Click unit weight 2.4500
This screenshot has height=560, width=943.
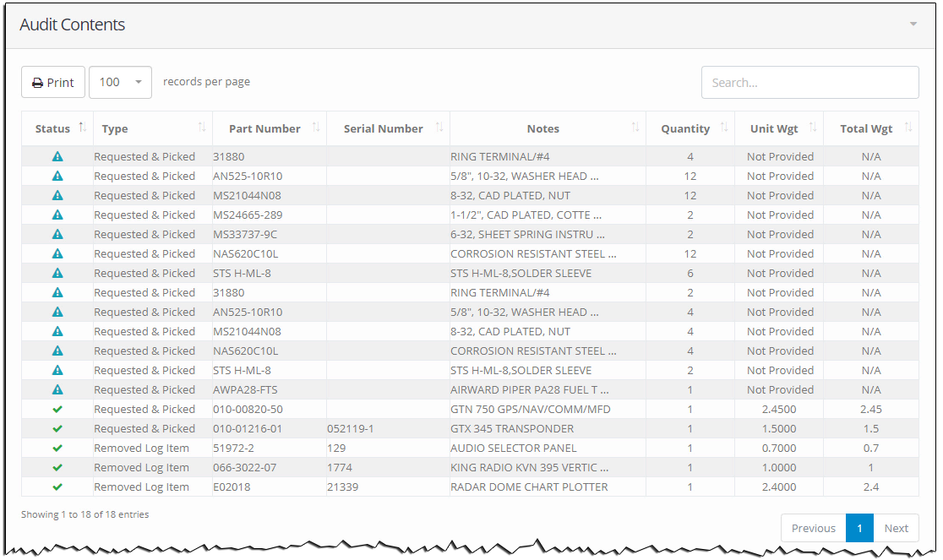[779, 409]
